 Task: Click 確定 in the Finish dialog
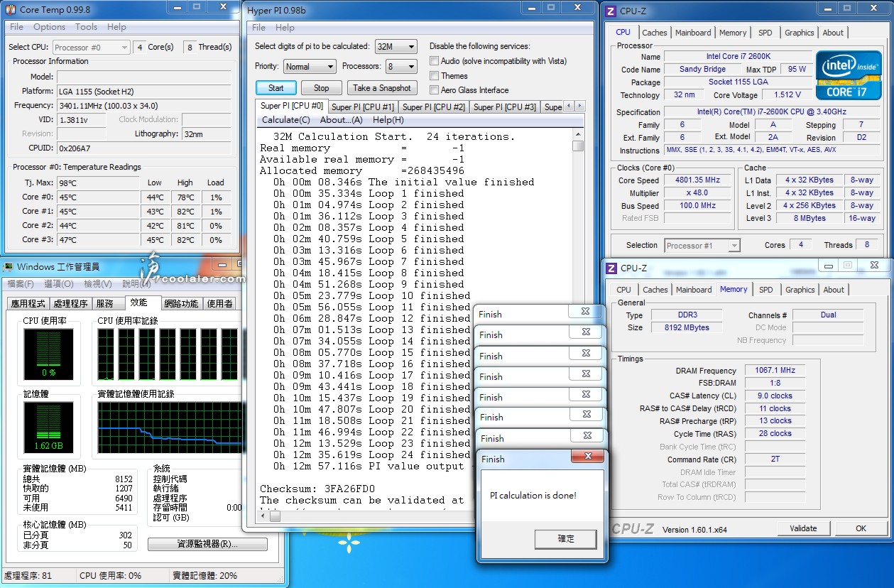point(566,539)
